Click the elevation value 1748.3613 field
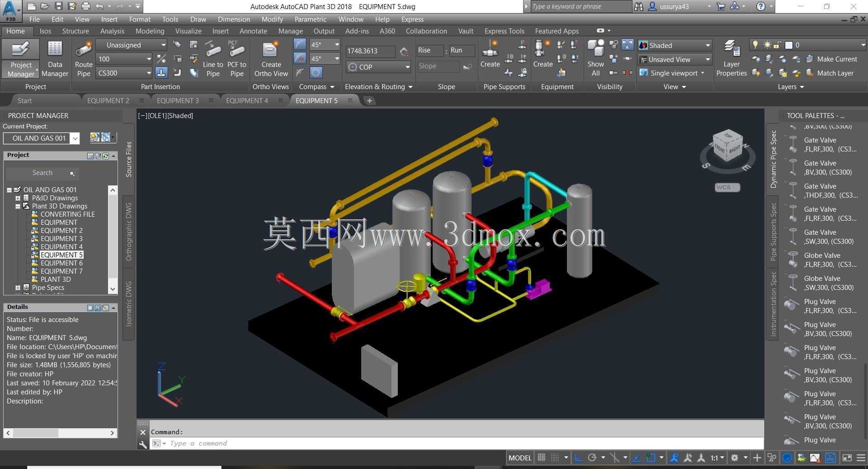The height and width of the screenshot is (469, 868). tap(370, 51)
